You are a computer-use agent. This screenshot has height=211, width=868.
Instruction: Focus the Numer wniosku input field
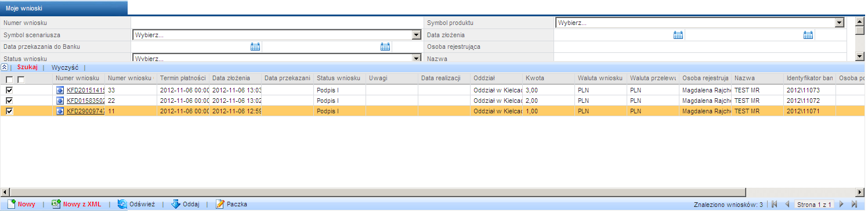277,23
